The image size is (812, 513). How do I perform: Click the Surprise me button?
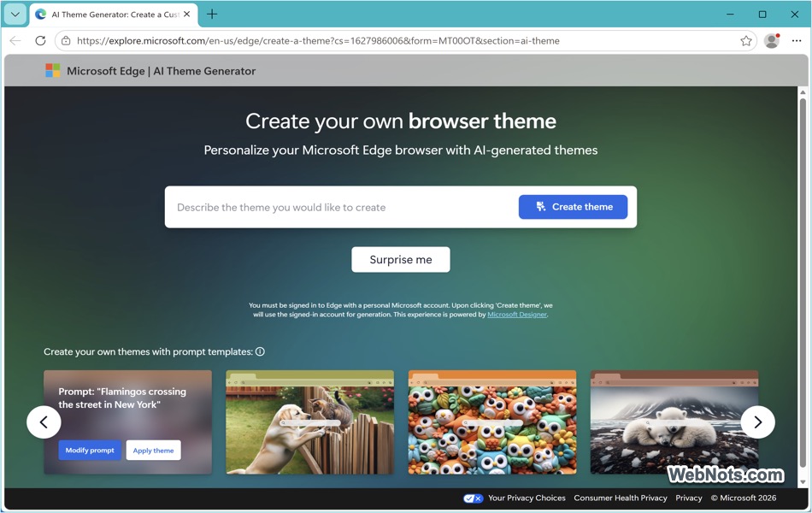pos(401,260)
